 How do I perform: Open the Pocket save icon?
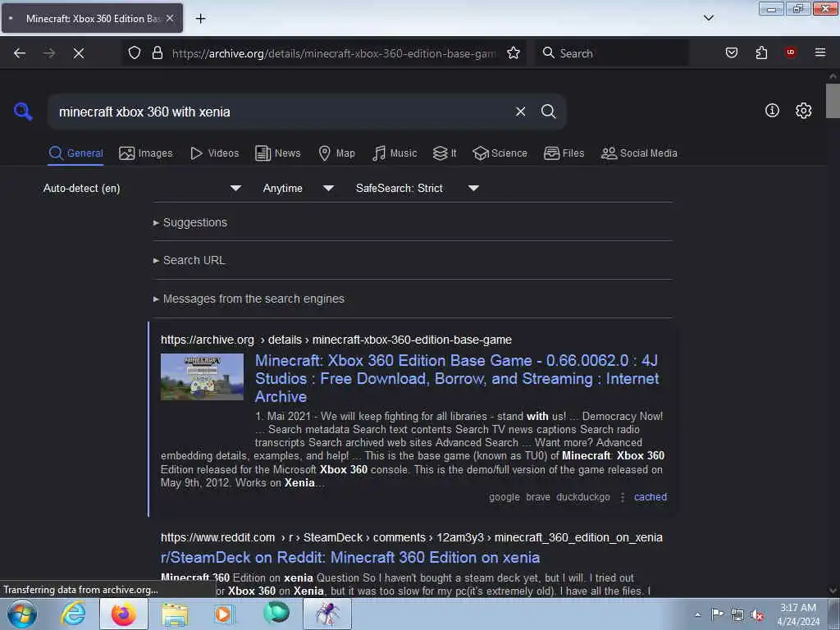coord(731,52)
